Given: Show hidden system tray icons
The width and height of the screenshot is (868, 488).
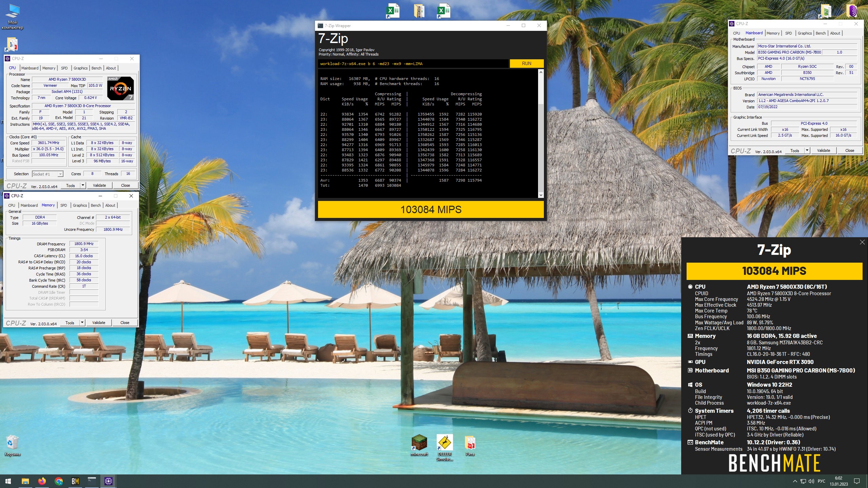Looking at the screenshot, I should tap(795, 481).
